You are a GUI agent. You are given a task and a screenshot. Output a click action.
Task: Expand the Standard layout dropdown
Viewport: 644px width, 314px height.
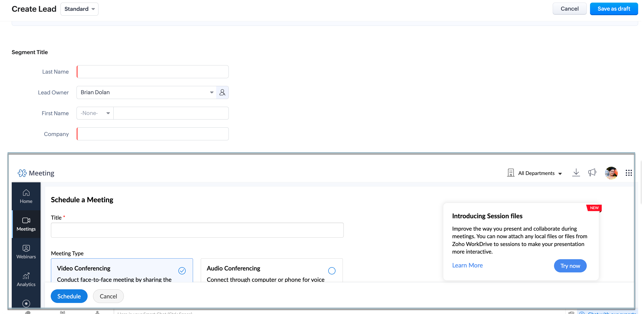[x=79, y=9]
